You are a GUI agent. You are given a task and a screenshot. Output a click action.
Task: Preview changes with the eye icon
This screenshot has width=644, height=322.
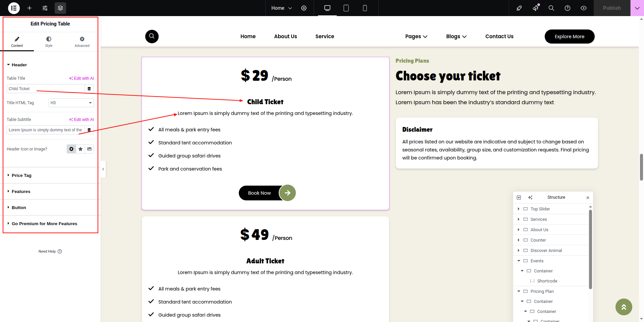pos(584,8)
